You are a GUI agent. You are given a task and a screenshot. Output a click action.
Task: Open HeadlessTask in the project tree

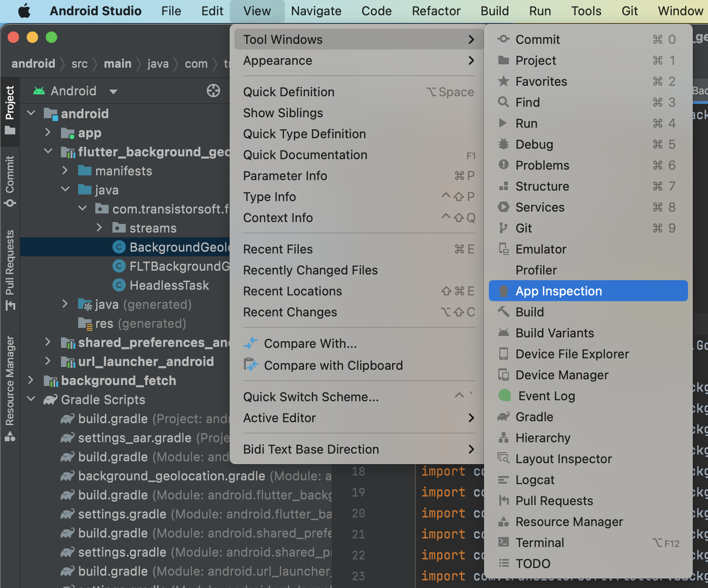coord(169,285)
